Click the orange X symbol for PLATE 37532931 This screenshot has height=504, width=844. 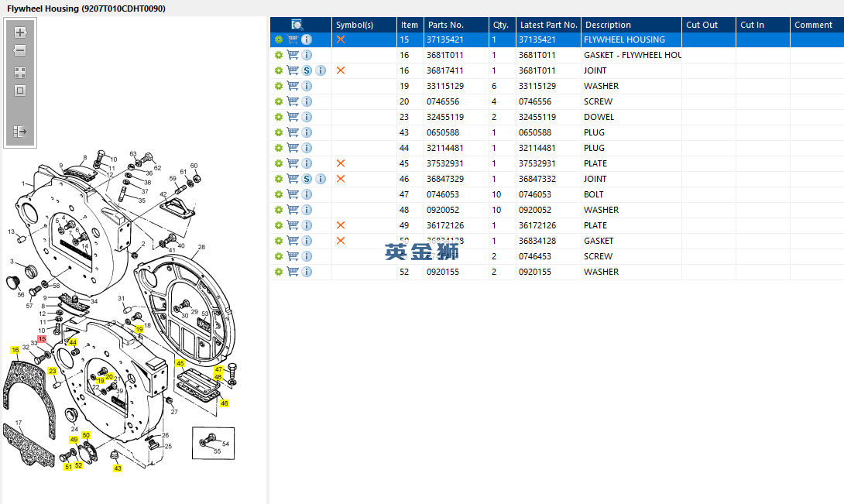[341, 163]
